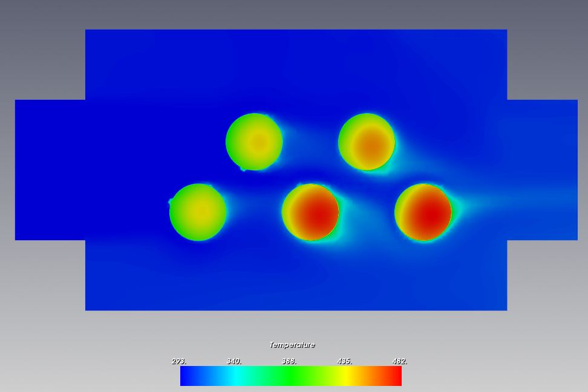Click the Temperature legend title
The height and width of the screenshot is (392, 588).
292,345
